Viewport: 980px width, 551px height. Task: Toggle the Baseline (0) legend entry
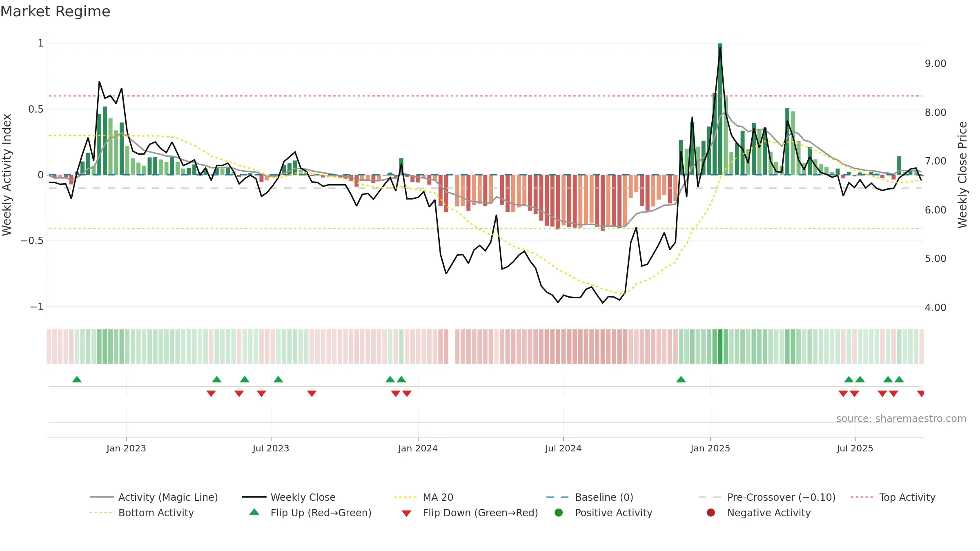click(590, 497)
